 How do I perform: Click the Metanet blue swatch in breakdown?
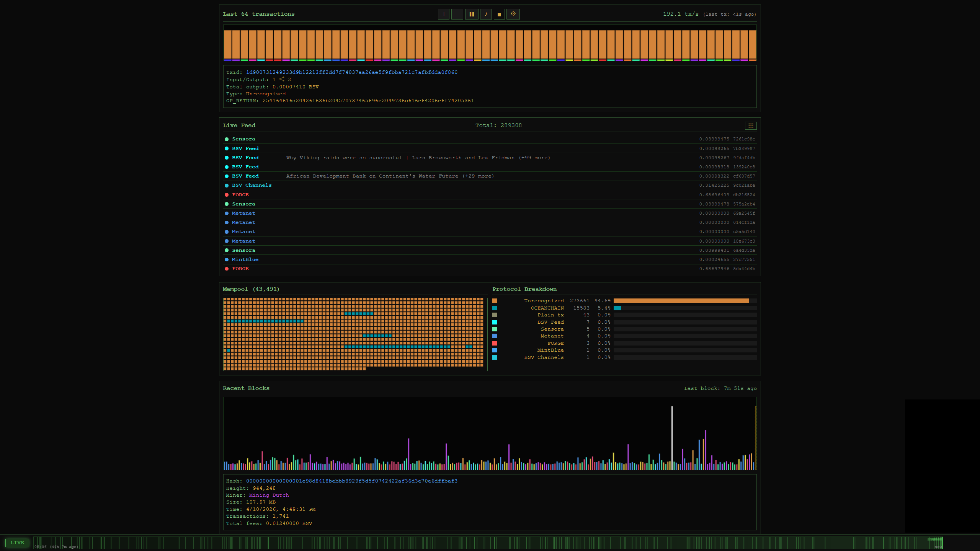pyautogui.click(x=495, y=336)
